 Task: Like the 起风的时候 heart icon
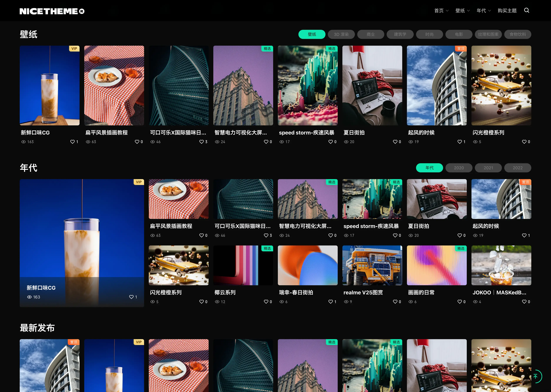coord(459,142)
